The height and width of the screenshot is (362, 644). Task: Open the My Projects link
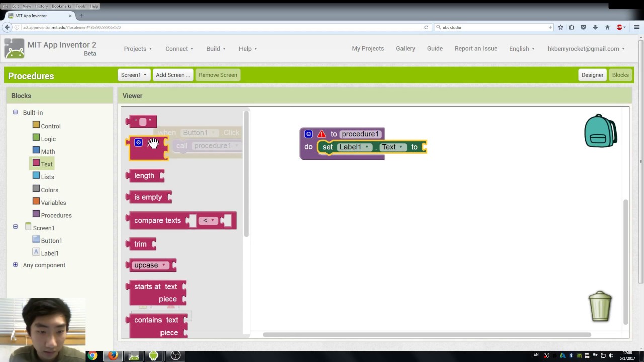(368, 49)
